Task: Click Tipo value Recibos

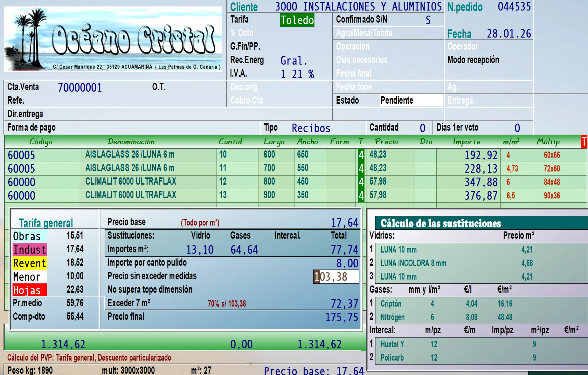Action: [311, 128]
